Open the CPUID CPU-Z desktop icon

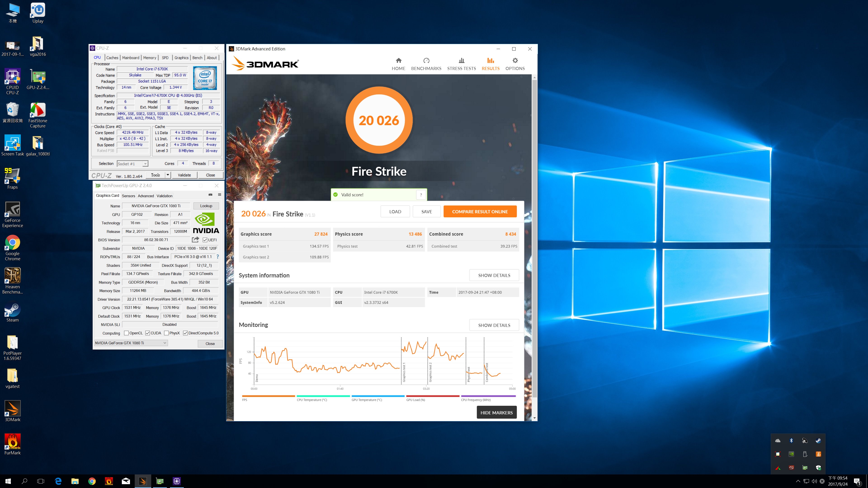click(x=12, y=81)
